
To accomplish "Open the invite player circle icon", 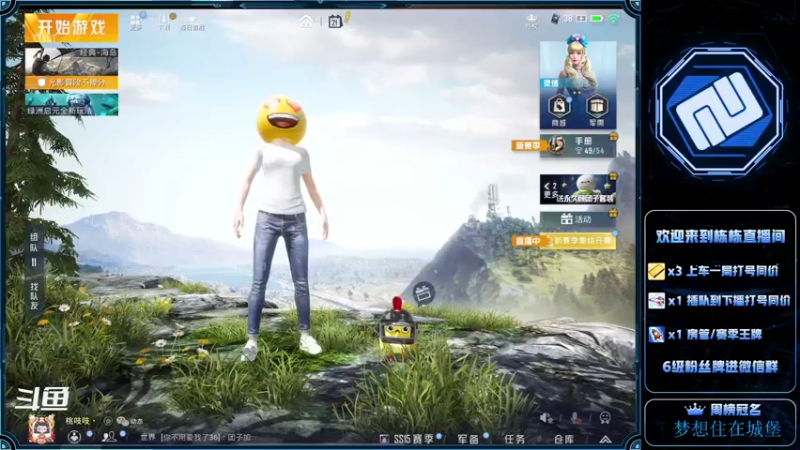I will click(x=74, y=437).
